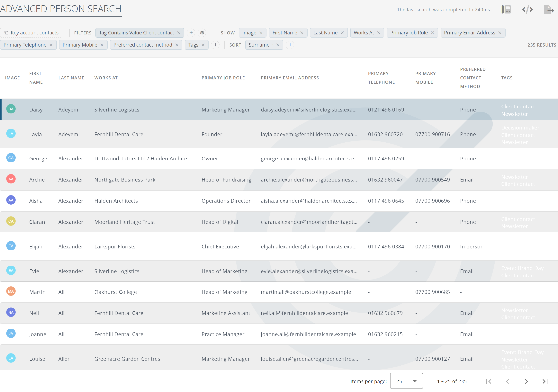This screenshot has width=558, height=392.
Task: Add another column to show
Action: pos(215,45)
